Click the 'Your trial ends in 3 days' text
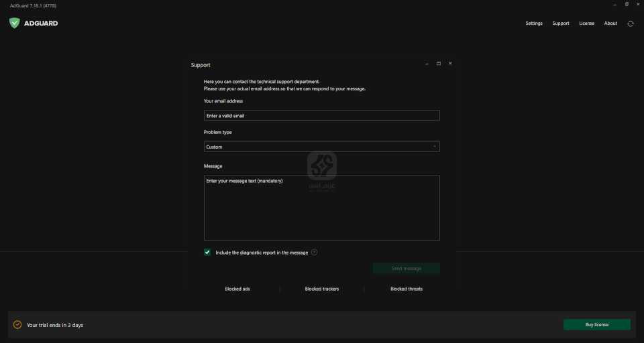 [x=54, y=325]
